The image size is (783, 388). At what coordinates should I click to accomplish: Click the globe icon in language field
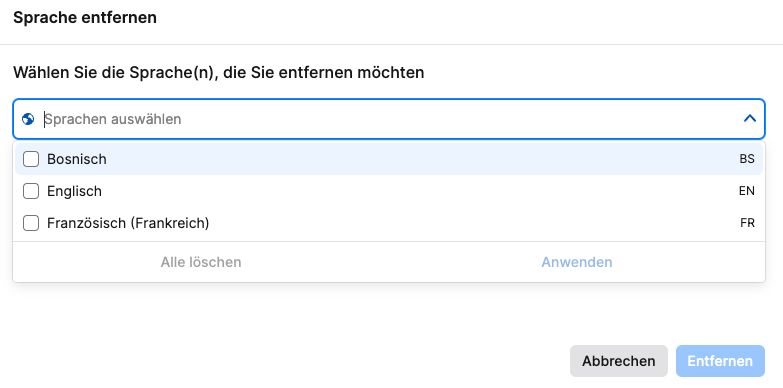point(28,119)
